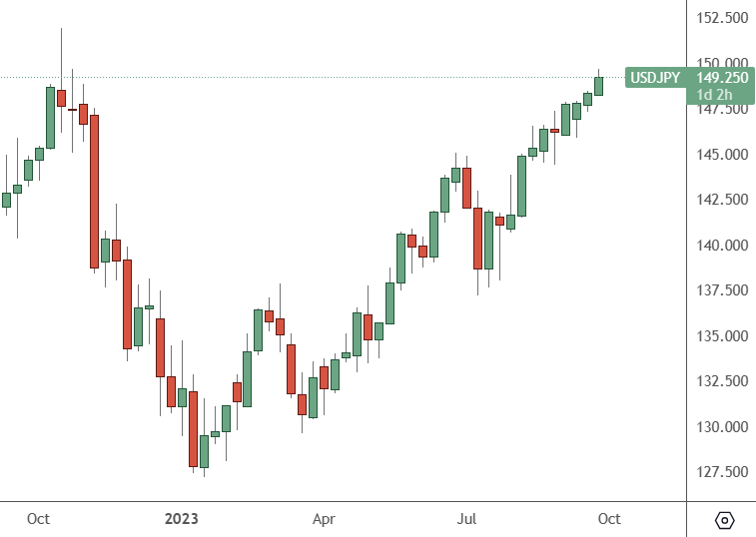Screen dimensions: 756x537
Task: Click the USDJPY symbol label
Action: [x=655, y=78]
